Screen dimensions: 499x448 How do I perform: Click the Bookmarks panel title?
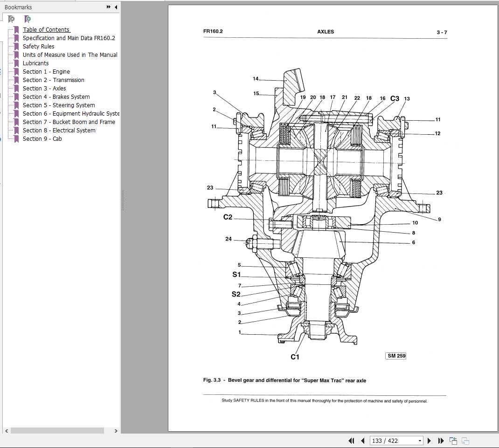tap(18, 7)
